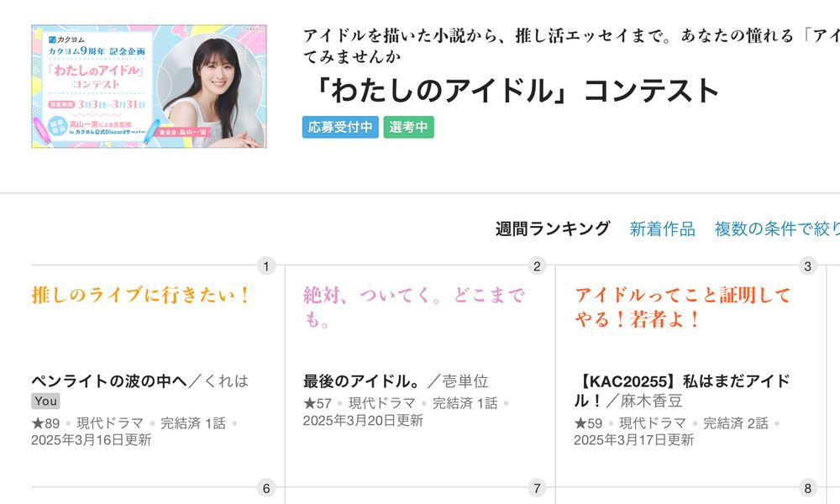The width and height of the screenshot is (840, 504).
Task: Open 複数の条件で絞り込み filter link
Action: point(777,228)
